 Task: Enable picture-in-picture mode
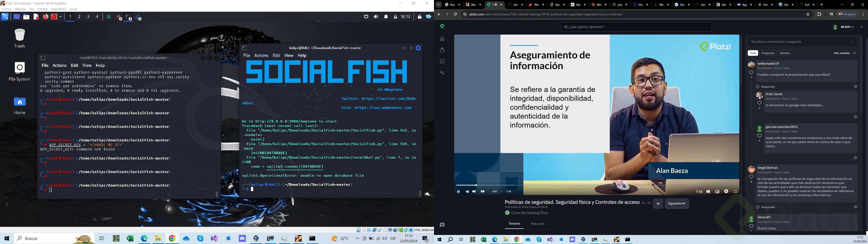(x=717, y=191)
